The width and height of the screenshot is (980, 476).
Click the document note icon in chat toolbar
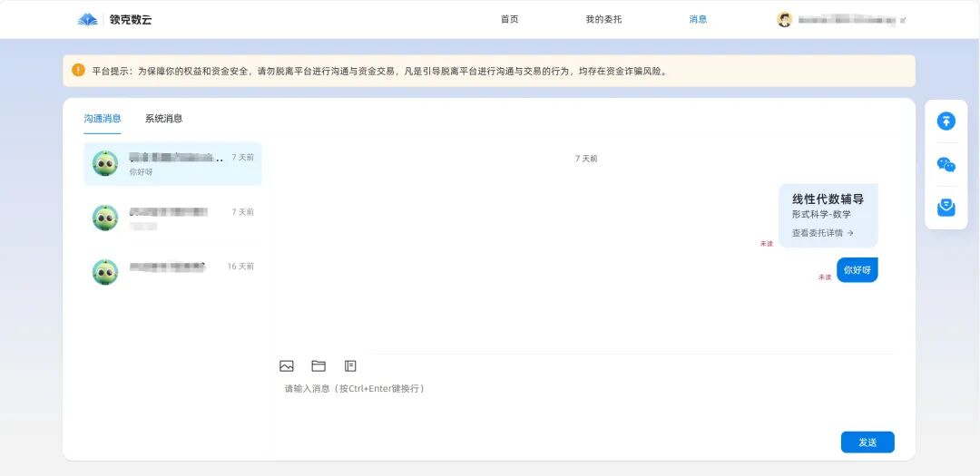pyautogui.click(x=350, y=366)
